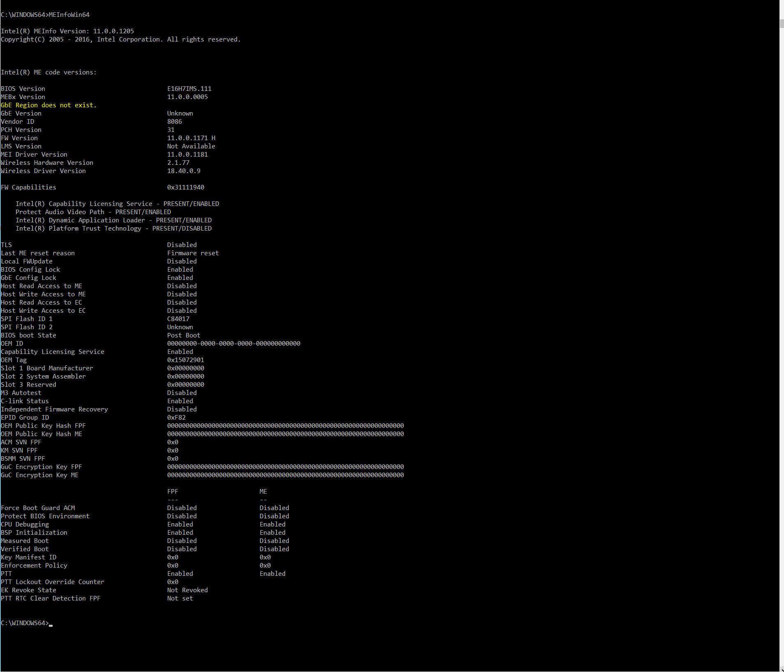Screen dimensions: 784x672
Task: Click the 'Verified Boot' label
Action: tap(25, 549)
